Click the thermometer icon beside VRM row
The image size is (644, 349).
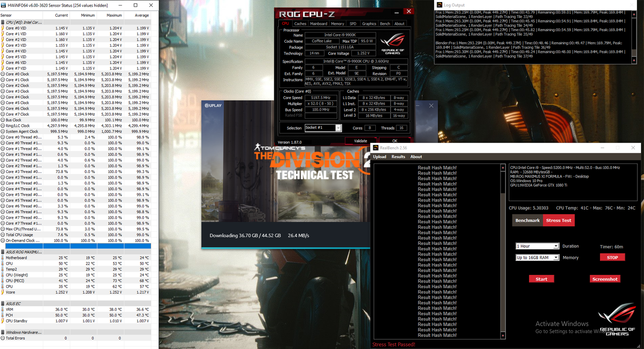(x=3, y=309)
